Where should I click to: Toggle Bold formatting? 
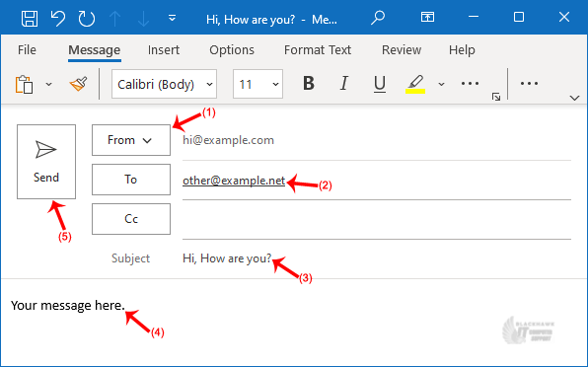(309, 83)
